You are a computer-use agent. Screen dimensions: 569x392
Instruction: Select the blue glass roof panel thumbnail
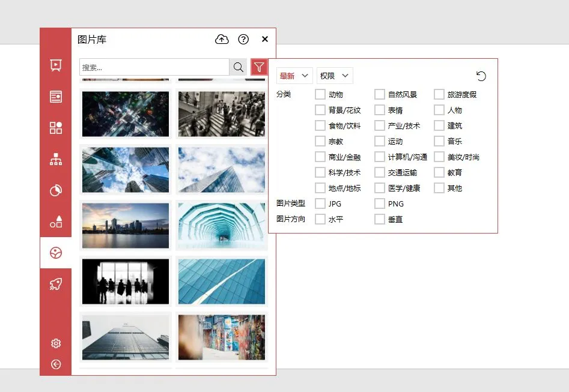coord(222,282)
